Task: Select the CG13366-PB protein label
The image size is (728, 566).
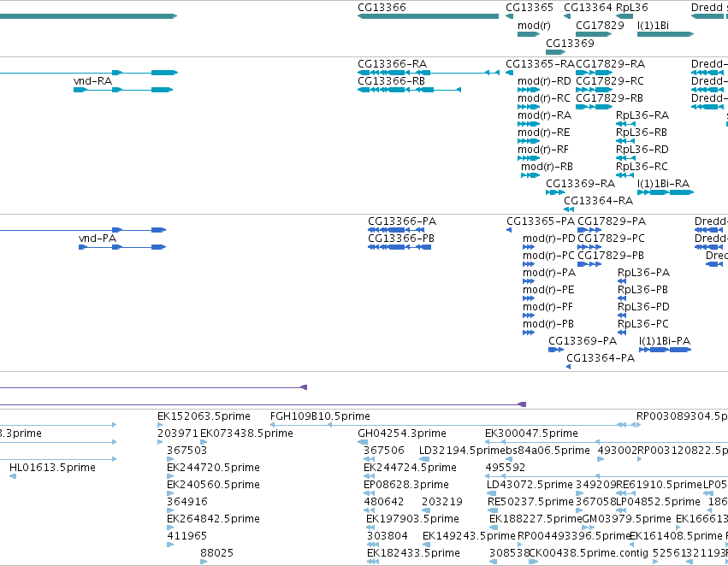Action: click(401, 239)
